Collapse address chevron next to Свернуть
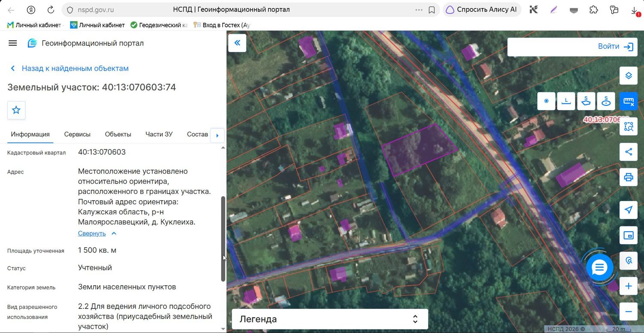The image size is (644, 333). (x=114, y=233)
